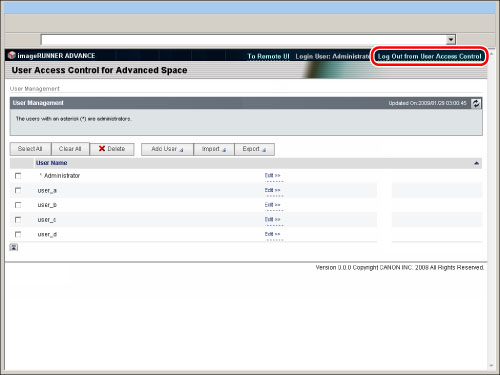Log Out from User Access Control
Image resolution: width=500 pixels, height=375 pixels.
tap(429, 56)
